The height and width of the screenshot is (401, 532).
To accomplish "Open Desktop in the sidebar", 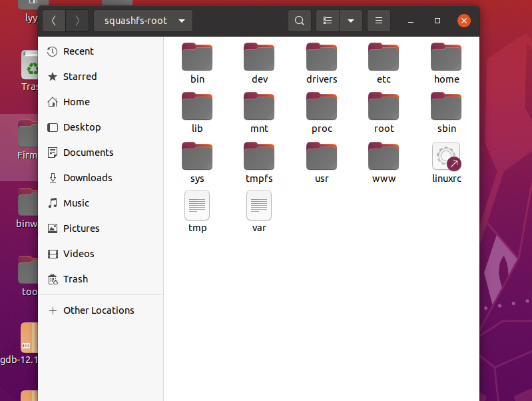I will pos(101,127).
